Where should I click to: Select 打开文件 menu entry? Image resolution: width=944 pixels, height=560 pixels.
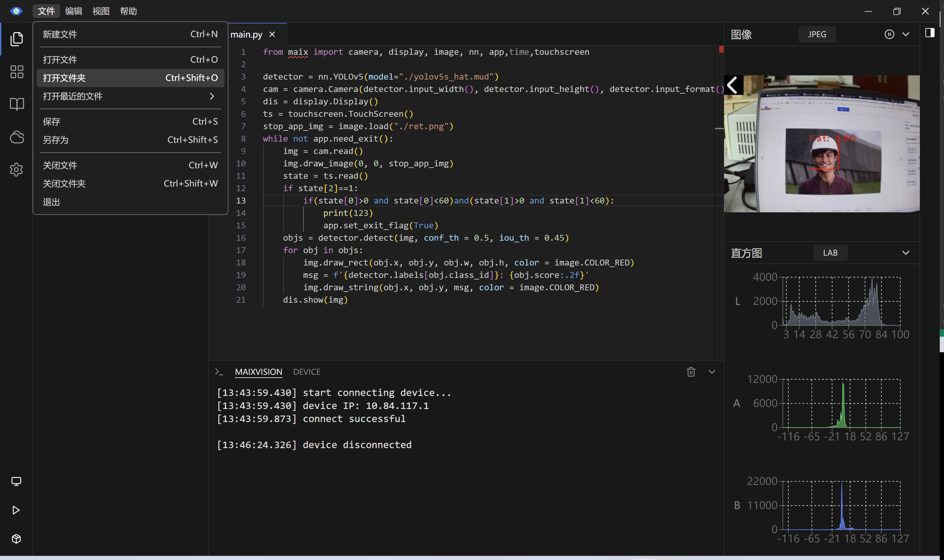pyautogui.click(x=130, y=60)
